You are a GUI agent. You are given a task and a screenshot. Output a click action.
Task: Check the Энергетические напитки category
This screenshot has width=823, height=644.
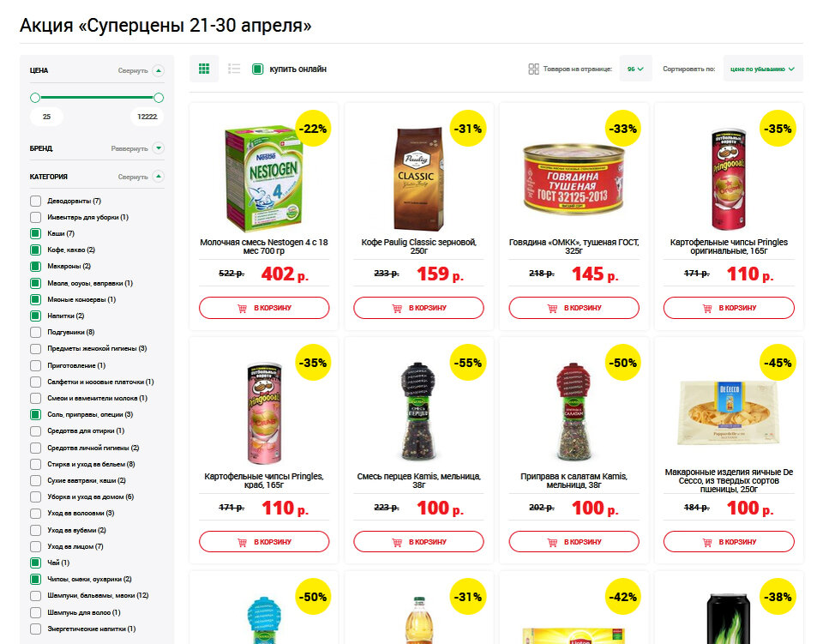[35, 629]
